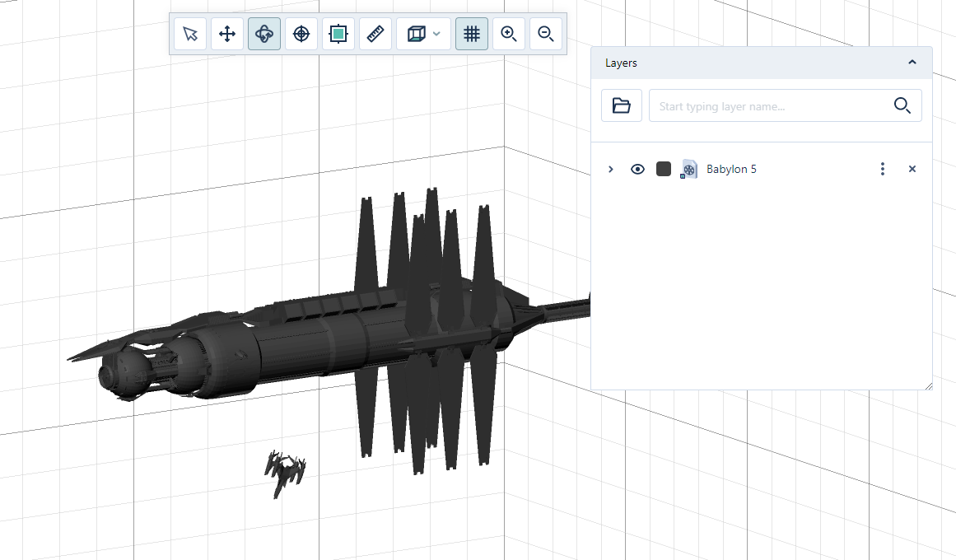Select the Babylon 5 layer name
This screenshot has width=956, height=560.
[x=731, y=169]
